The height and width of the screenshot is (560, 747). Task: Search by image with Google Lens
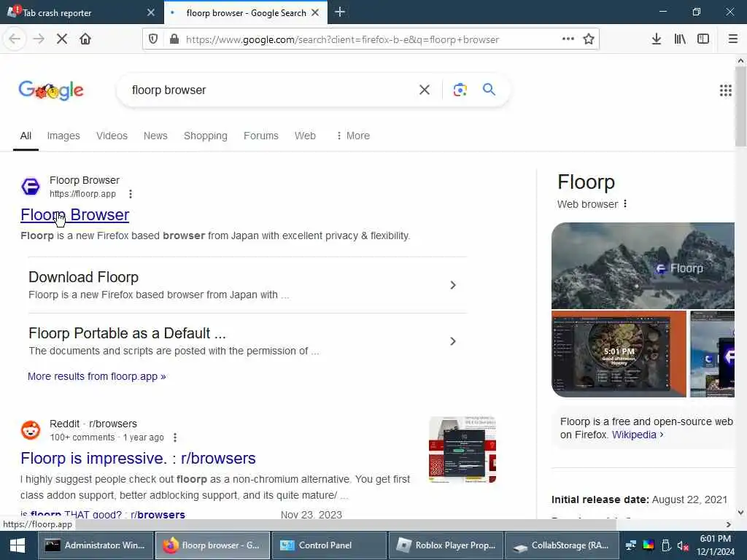pos(460,90)
